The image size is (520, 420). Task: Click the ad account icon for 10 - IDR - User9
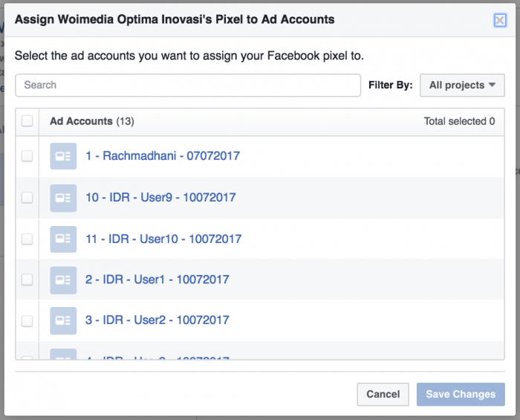point(63,198)
